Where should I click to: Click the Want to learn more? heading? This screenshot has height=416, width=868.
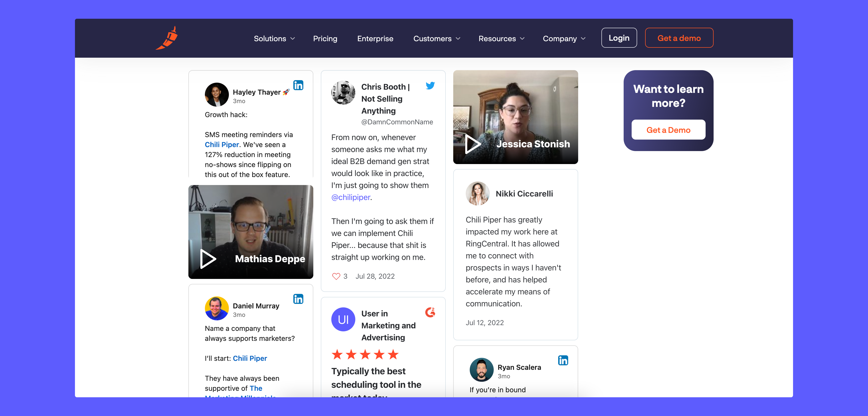pos(668,96)
